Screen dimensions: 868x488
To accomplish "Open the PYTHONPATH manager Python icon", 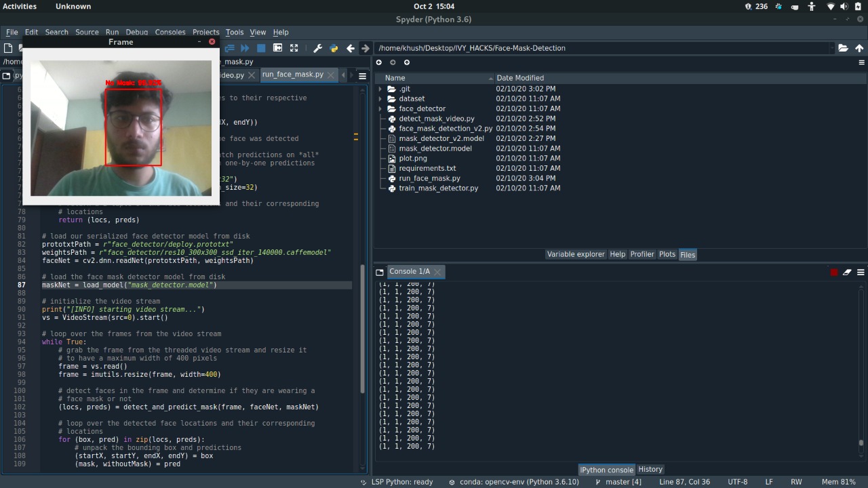I will click(x=334, y=48).
